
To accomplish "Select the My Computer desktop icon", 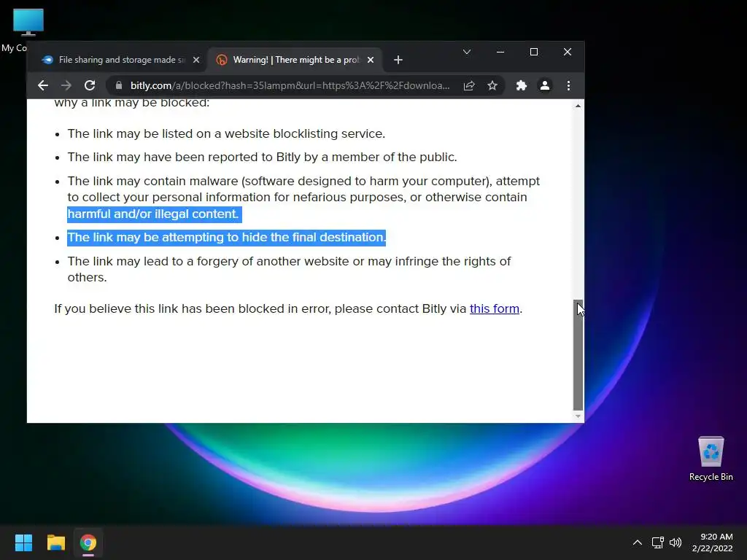I will coord(28,29).
